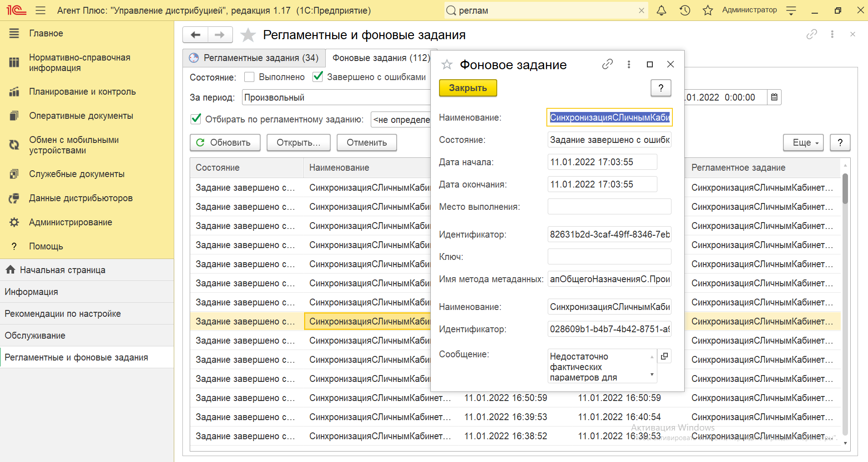Screen dimensions: 868x462
Task: Open notifications bell
Action: coord(661,10)
